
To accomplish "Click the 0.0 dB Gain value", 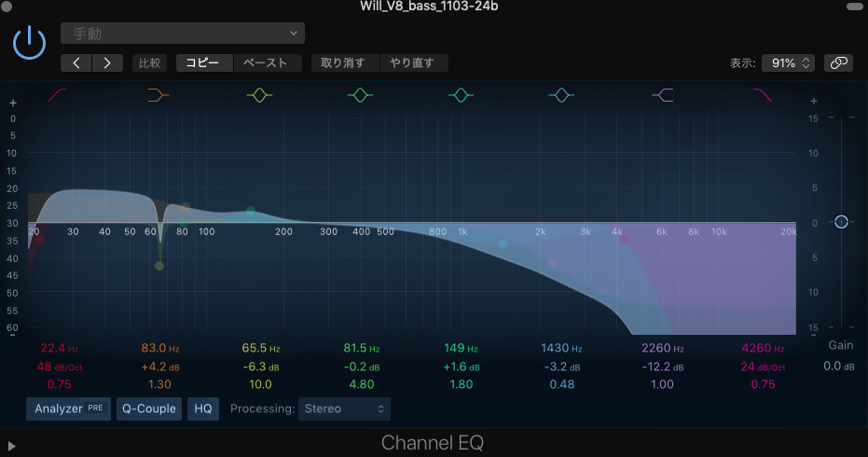I will click(839, 367).
